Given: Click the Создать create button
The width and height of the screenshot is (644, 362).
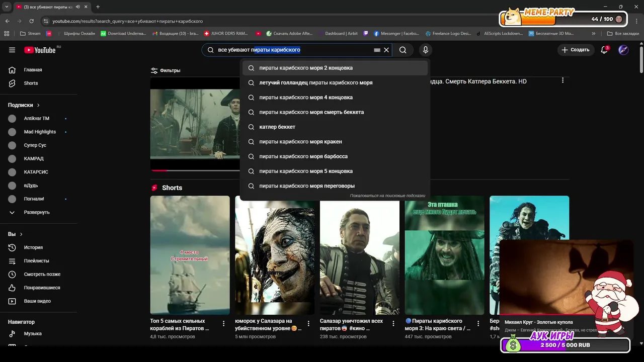Looking at the screenshot, I should click(x=575, y=50).
